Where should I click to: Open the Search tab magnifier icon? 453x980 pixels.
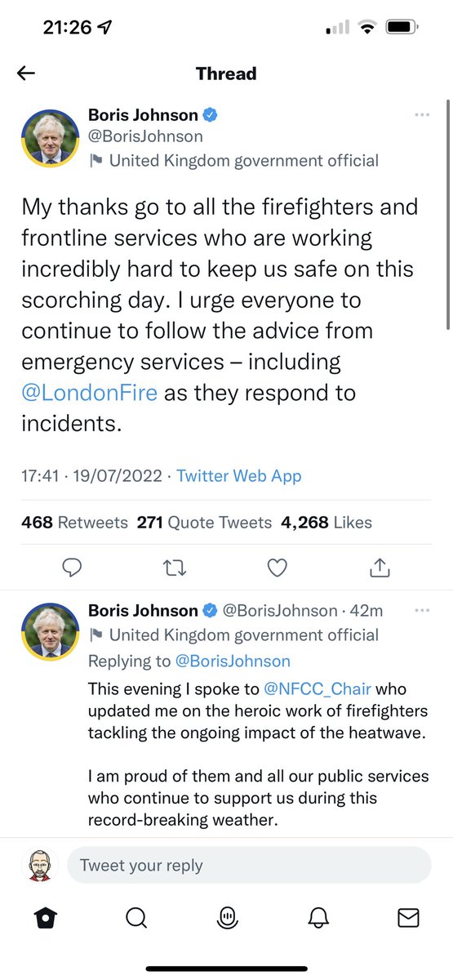135,919
